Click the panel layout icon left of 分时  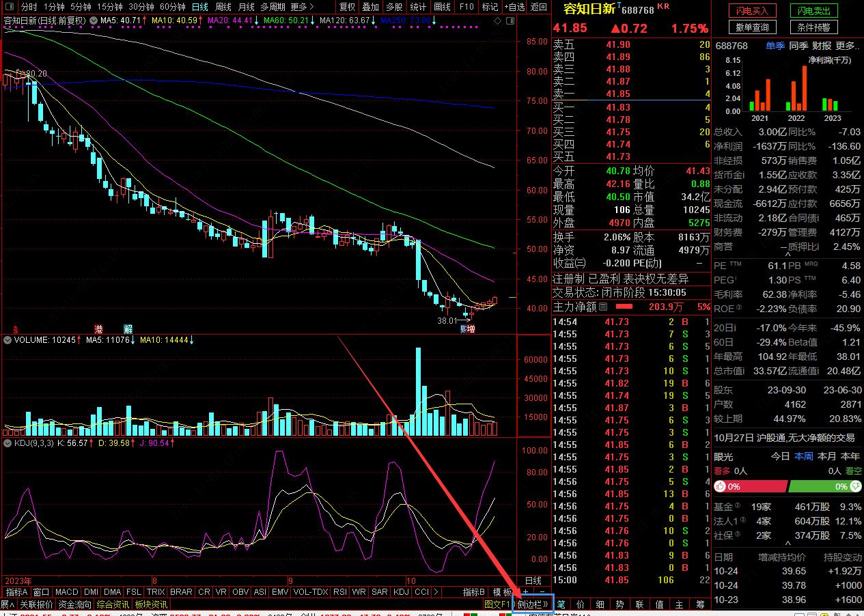tap(8, 7)
